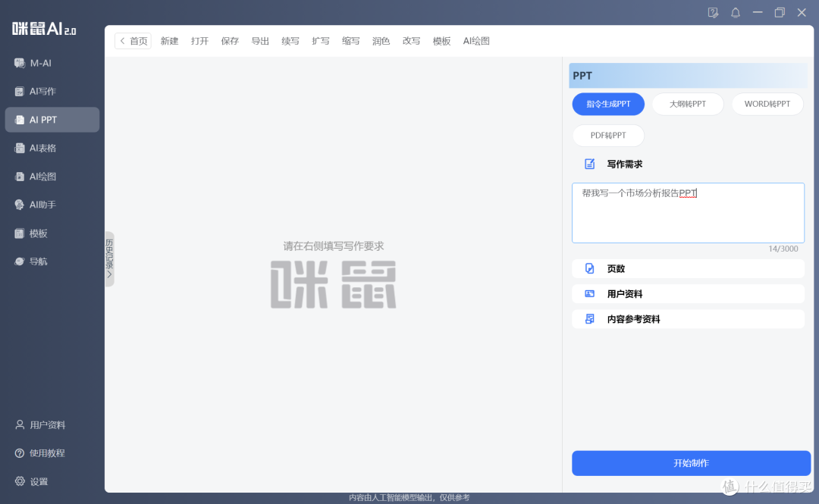Viewport: 819px width, 504px height.
Task: Switch to the 大纲转PPT mode
Action: [x=687, y=104]
